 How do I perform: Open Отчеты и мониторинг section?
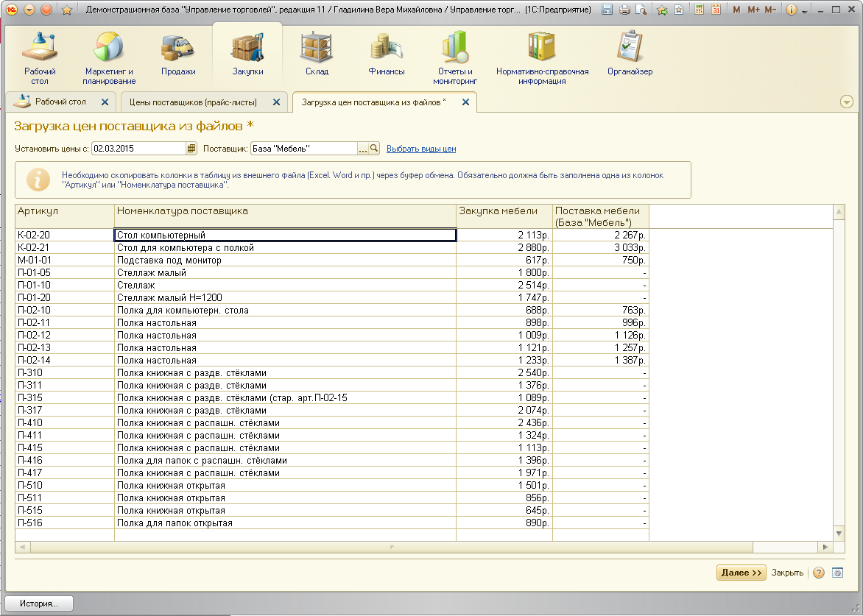tap(455, 57)
